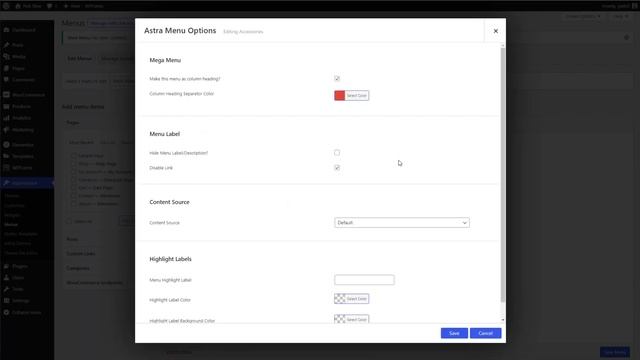Tick the Hide Menu Label/Description checkbox
640x360 pixels.
(337, 153)
